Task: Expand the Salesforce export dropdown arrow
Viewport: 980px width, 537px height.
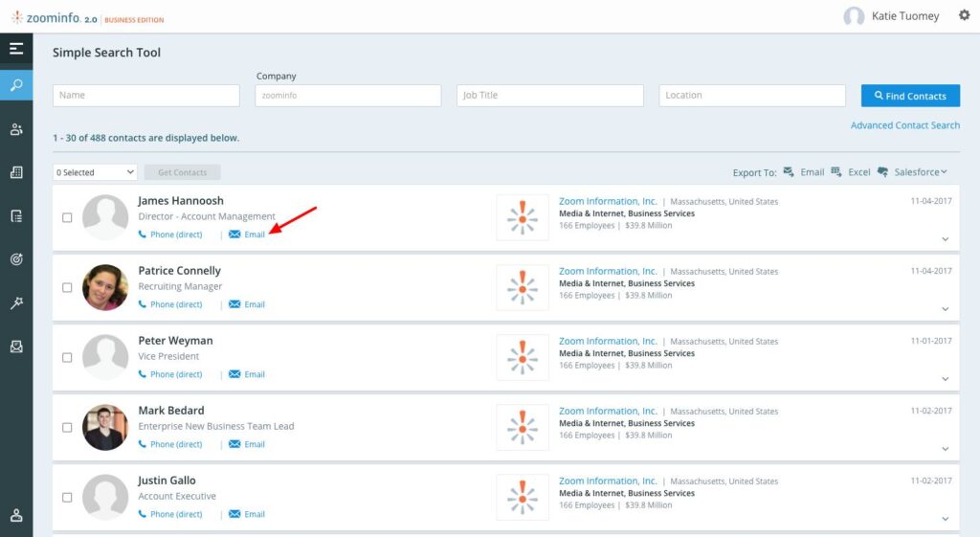Action: tap(944, 172)
